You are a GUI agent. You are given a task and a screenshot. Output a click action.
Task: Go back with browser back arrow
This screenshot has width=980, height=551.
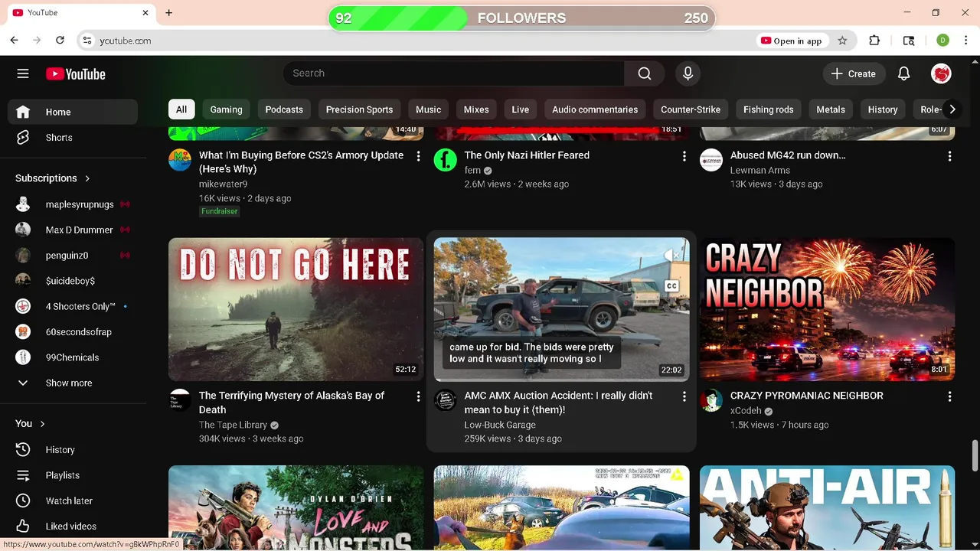pos(14,41)
